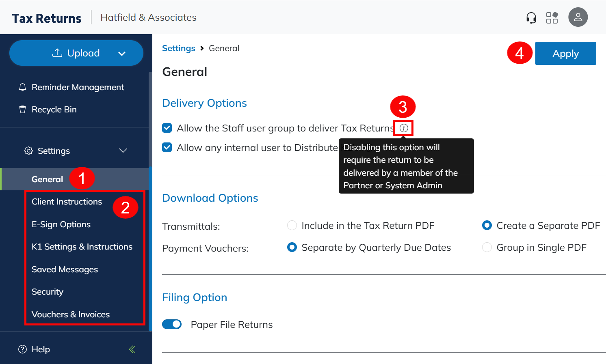Click the info icon beside Tax Returns
The width and height of the screenshot is (606, 364).
coord(403,128)
